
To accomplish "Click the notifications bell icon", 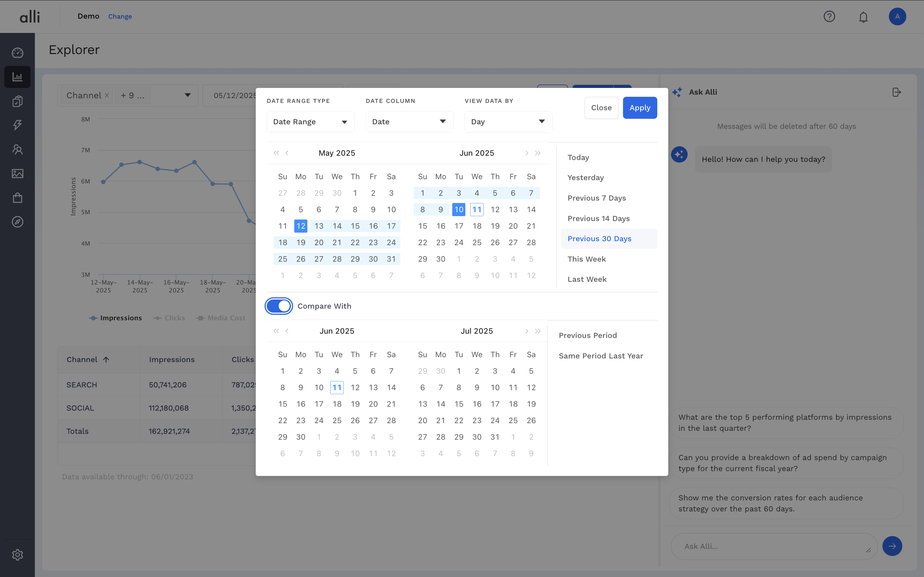I will 863,17.
